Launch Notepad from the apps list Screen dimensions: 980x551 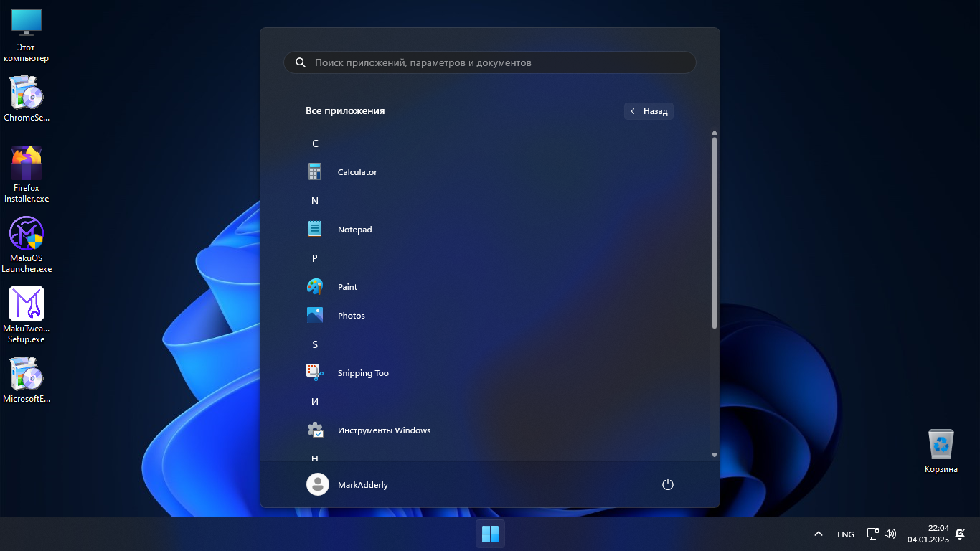tap(490, 230)
